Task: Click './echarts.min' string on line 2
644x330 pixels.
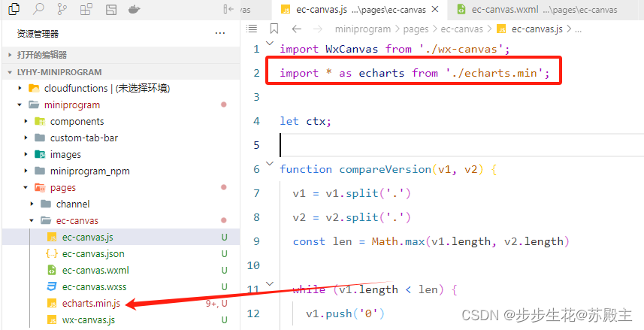Action: [x=494, y=73]
